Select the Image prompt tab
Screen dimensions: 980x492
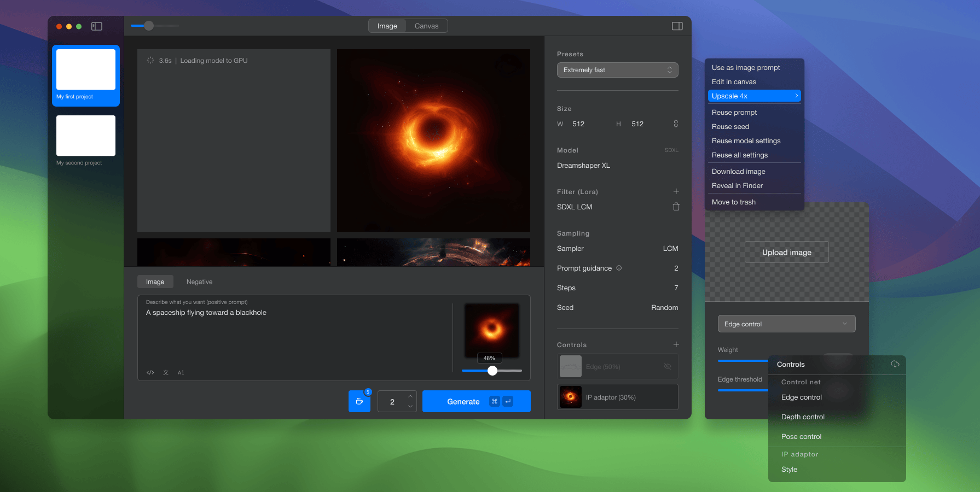tap(155, 282)
